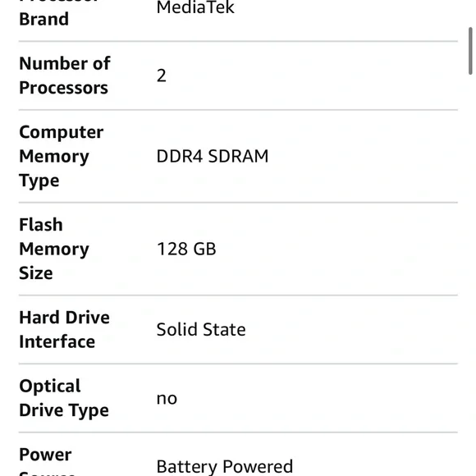Image resolution: width=476 pixels, height=476 pixels.
Task: Click the word Memory in Flash Memory Size
Action: pos(54,249)
